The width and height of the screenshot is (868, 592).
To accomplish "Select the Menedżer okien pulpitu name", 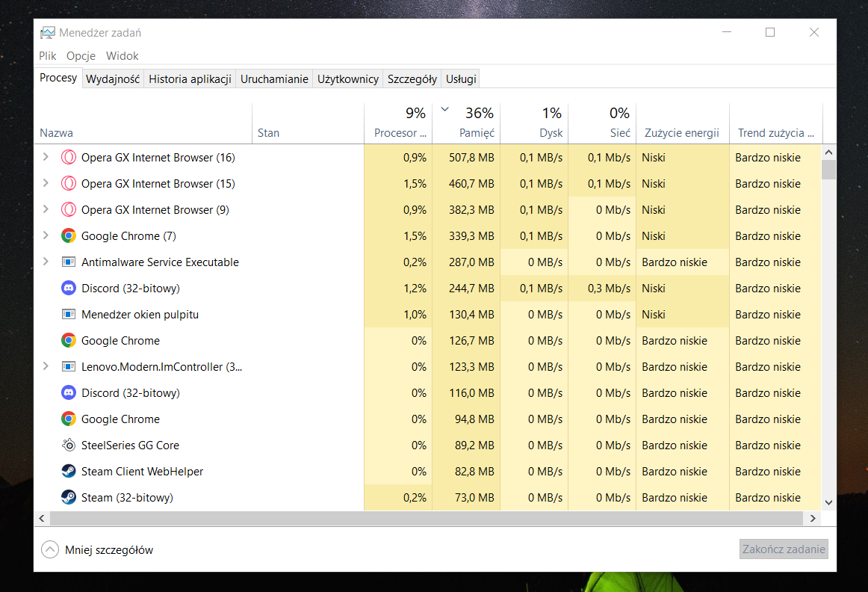I will coord(140,315).
